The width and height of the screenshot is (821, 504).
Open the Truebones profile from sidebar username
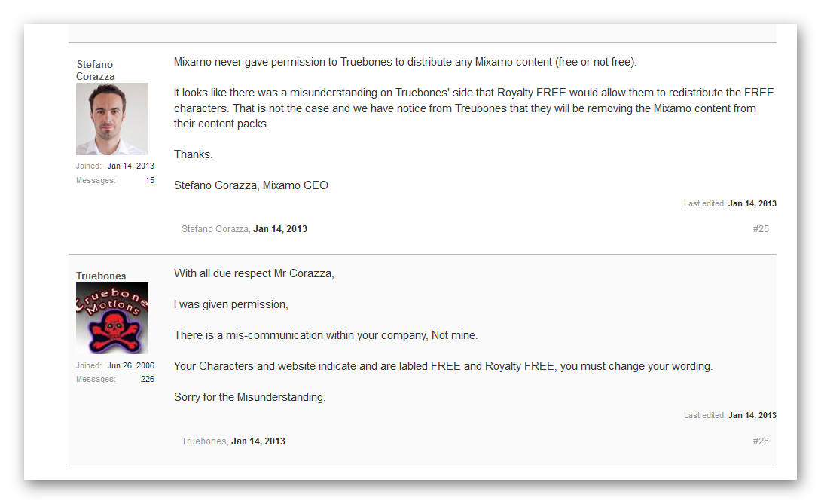(101, 276)
